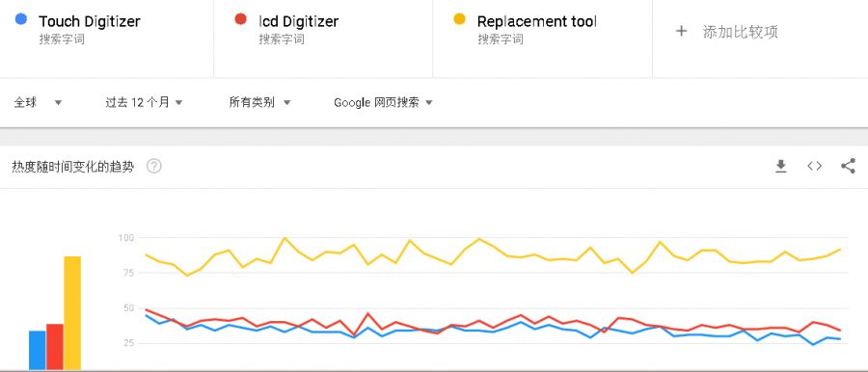Click 添加比较项 to add a term
This screenshot has height=372, width=868.
[740, 32]
